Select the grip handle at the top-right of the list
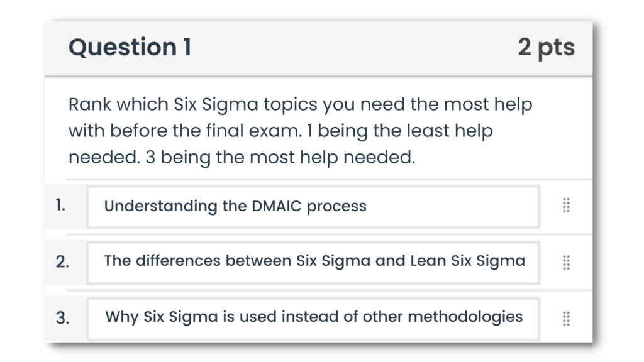Screen dimensions: 644x362 point(565,206)
